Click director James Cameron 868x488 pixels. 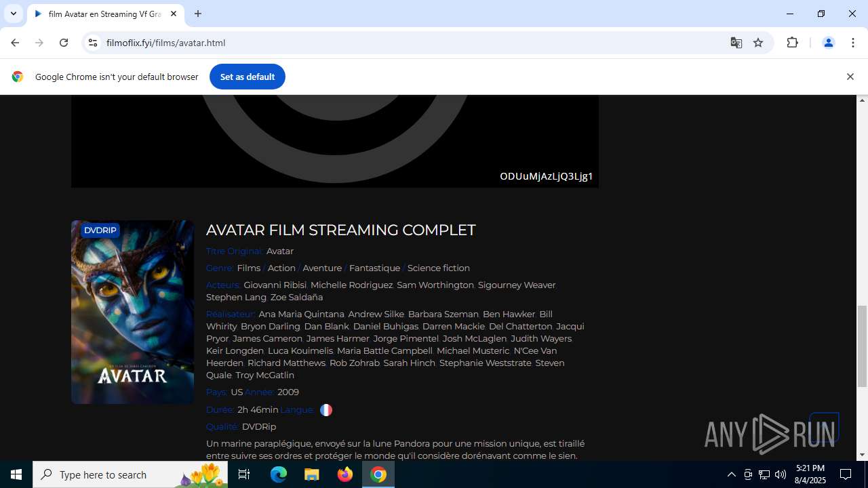(267, 338)
